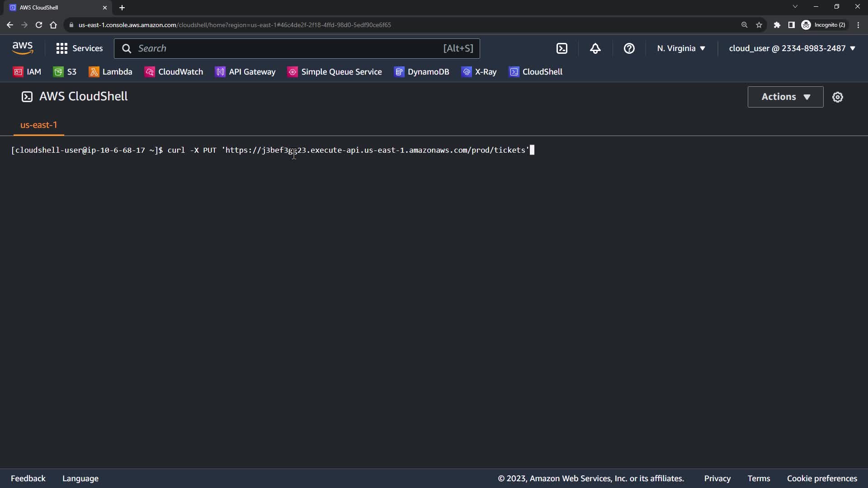
Task: Open the DynamoDB service shortcut
Action: coord(422,72)
